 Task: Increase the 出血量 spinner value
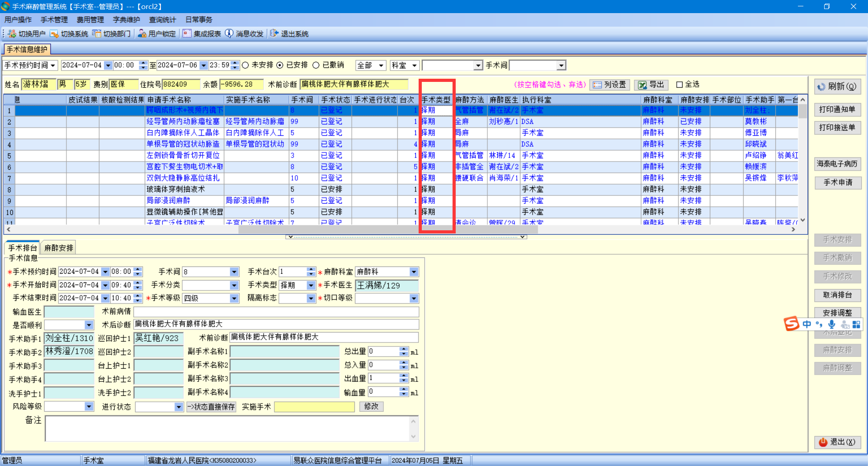pyautogui.click(x=404, y=376)
